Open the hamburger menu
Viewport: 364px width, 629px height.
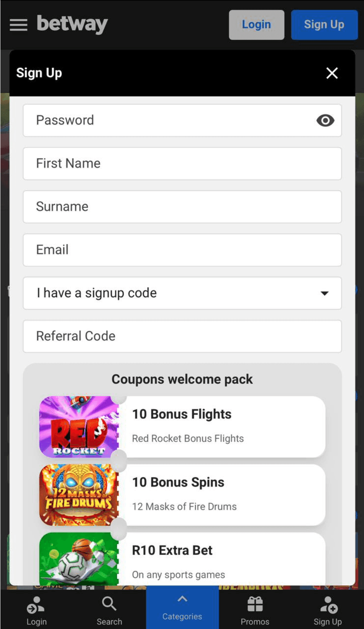coord(18,25)
